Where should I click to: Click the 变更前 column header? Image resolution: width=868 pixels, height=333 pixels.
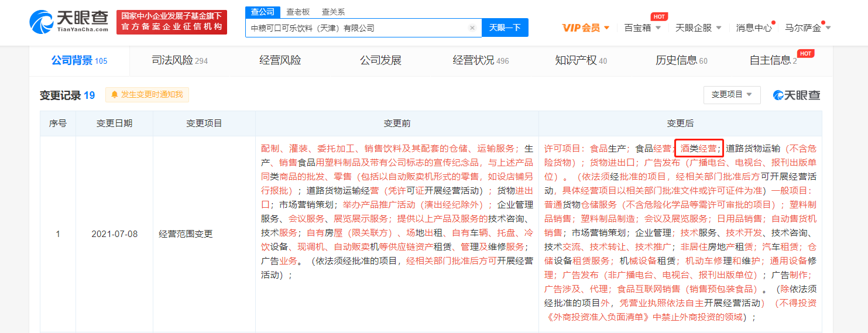pyautogui.click(x=397, y=123)
